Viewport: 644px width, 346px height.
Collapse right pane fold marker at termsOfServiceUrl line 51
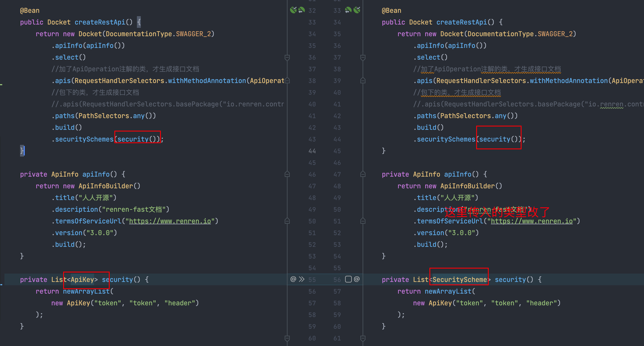pos(363,221)
